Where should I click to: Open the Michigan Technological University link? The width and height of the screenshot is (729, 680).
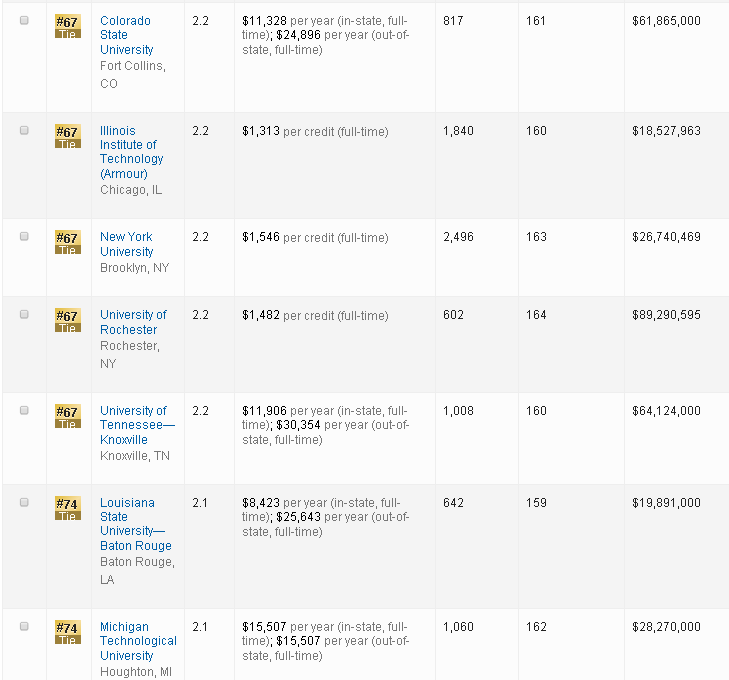point(138,641)
